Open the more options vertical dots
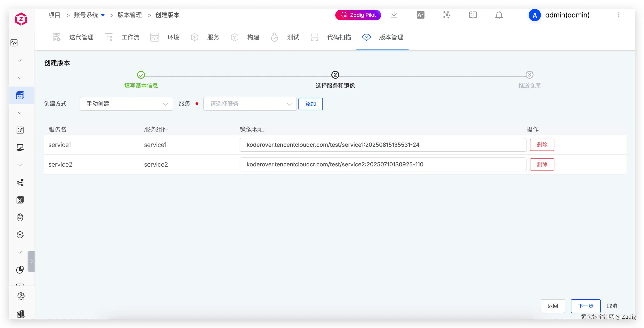Screen dimensions: 644x328 [x=619, y=15]
